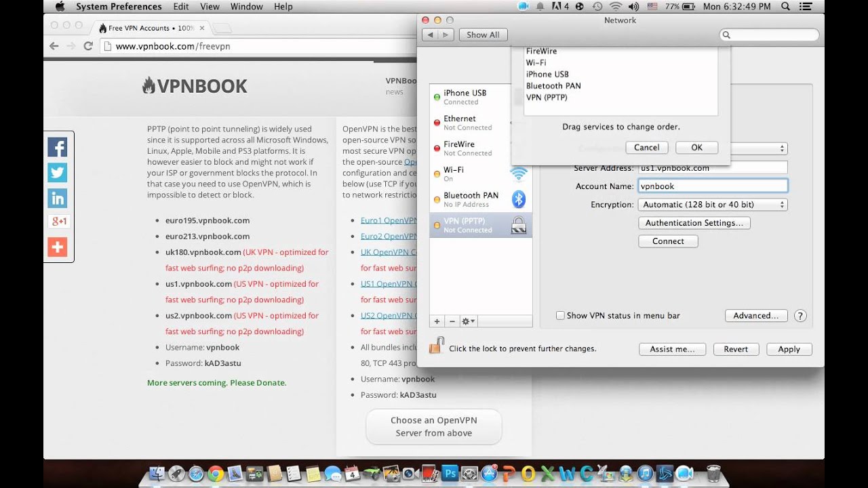Image resolution: width=868 pixels, height=488 pixels.
Task: Remove selected service with minus button
Action: 452,321
